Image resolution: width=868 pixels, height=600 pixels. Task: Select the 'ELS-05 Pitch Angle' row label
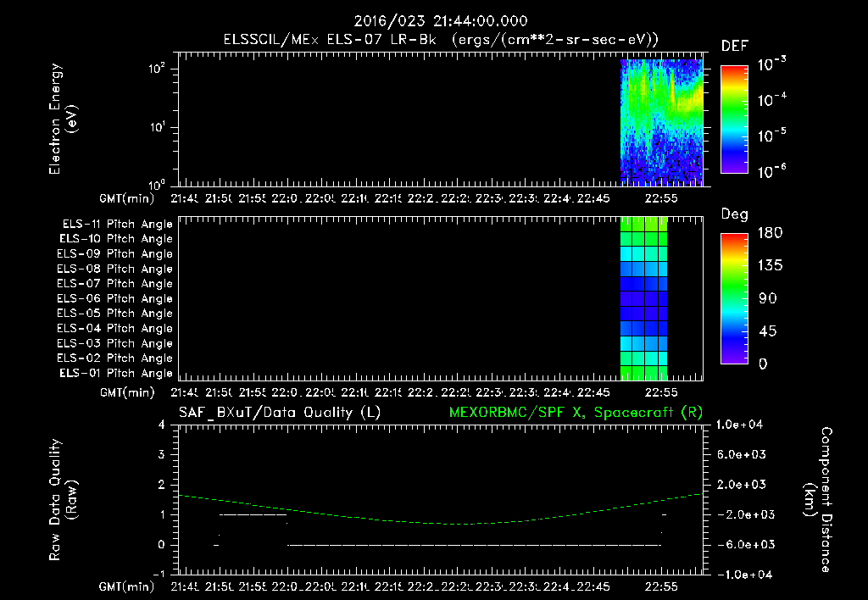[x=114, y=314]
